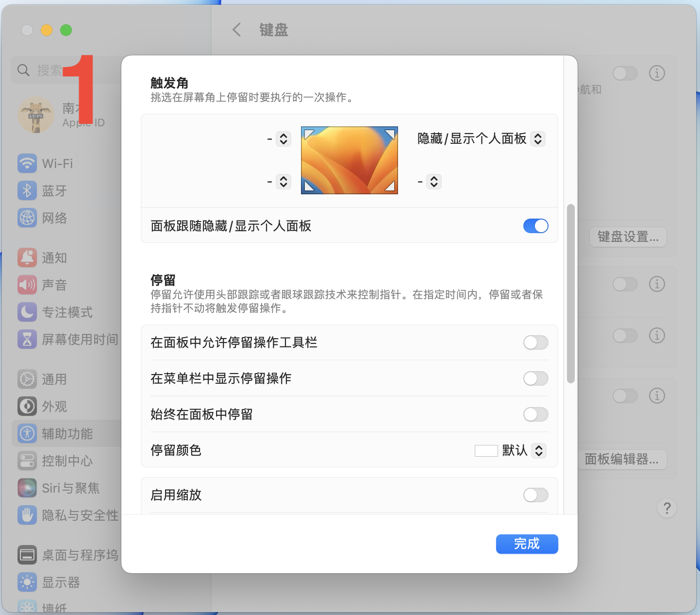Open help with the question mark button
Viewport: 700px width, 615px height.
click(667, 508)
